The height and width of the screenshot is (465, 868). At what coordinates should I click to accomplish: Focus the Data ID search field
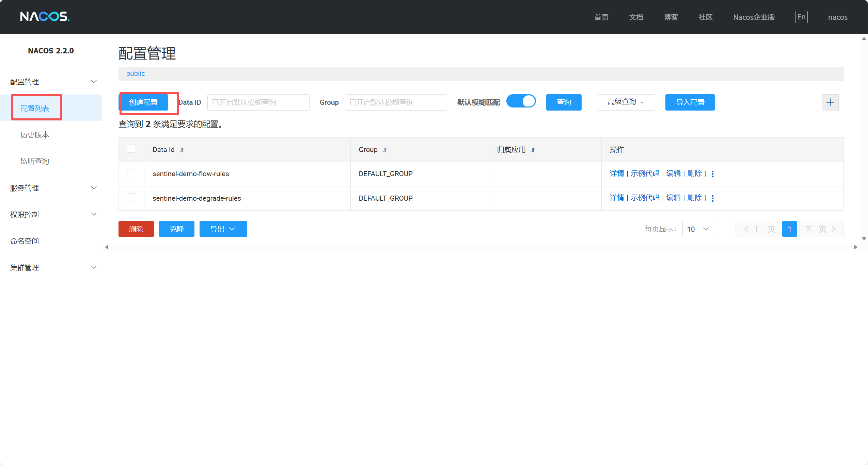[258, 102]
